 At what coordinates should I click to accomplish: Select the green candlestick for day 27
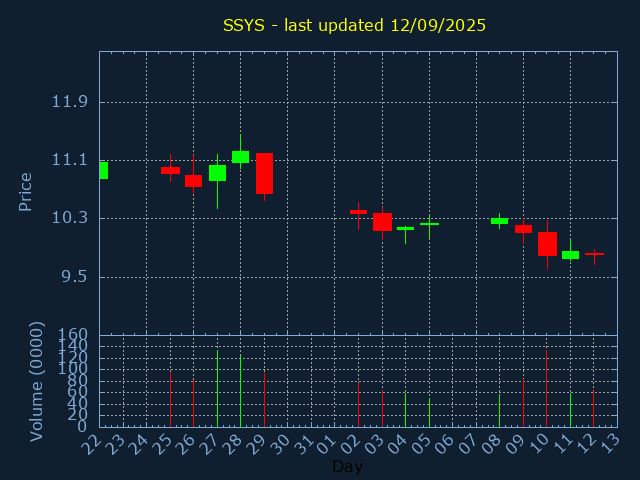point(218,173)
